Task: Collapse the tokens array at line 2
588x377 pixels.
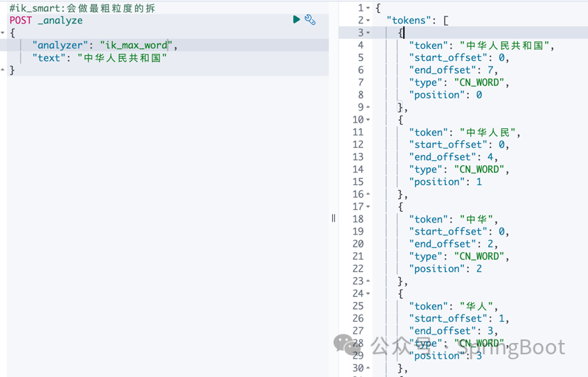Action: coord(368,21)
